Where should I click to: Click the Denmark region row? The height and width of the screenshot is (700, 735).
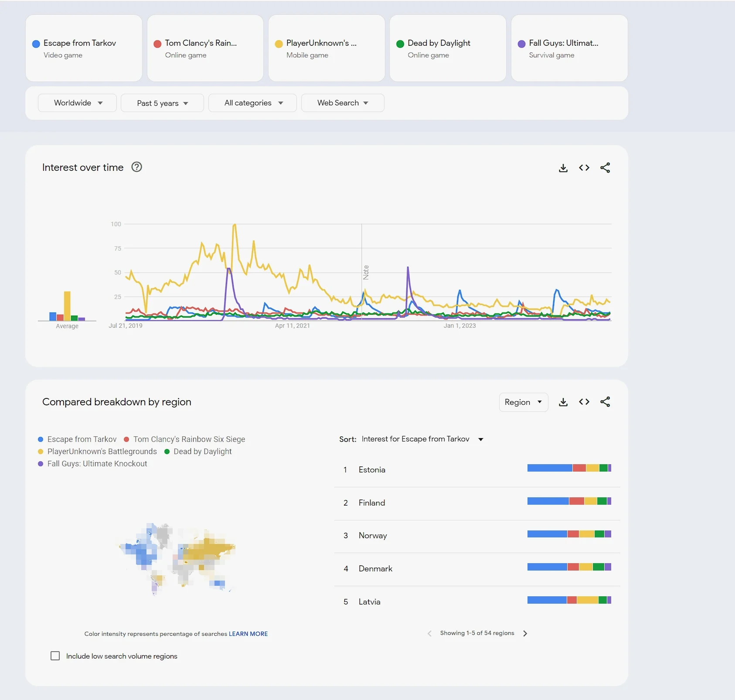(477, 569)
